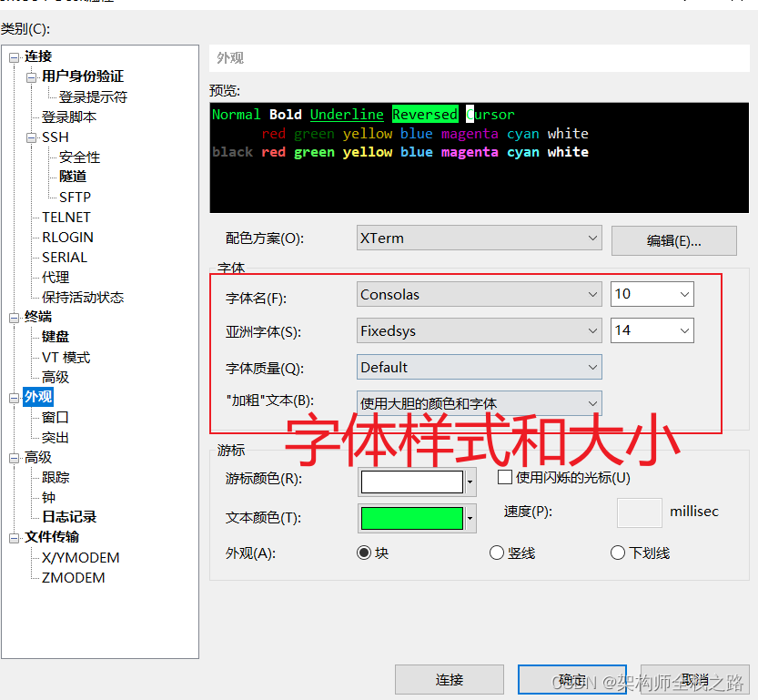Collapse the 外观 tree node

14,398
